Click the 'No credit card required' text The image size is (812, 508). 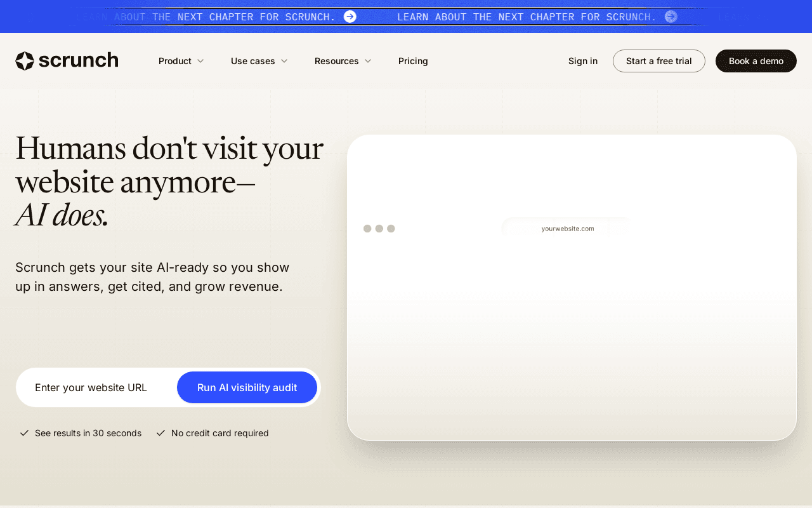click(220, 433)
